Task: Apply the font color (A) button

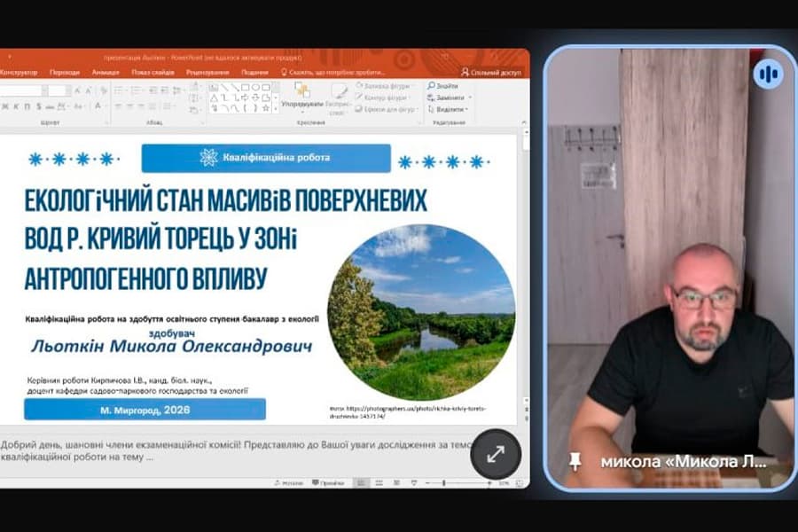Action: (x=98, y=106)
